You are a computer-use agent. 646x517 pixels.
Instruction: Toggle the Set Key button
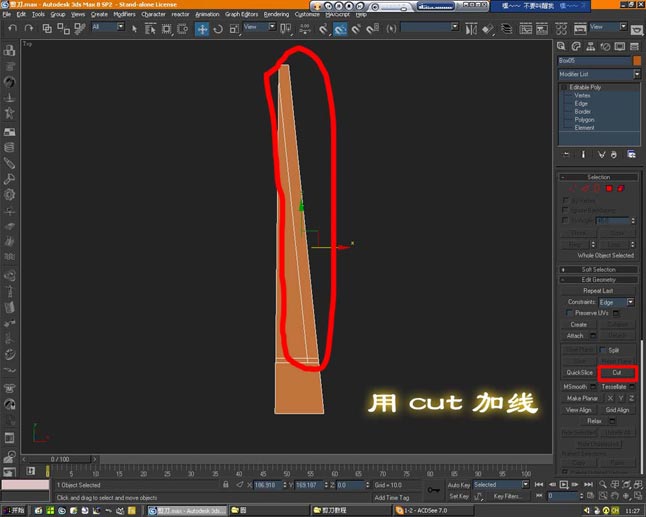[x=459, y=496]
